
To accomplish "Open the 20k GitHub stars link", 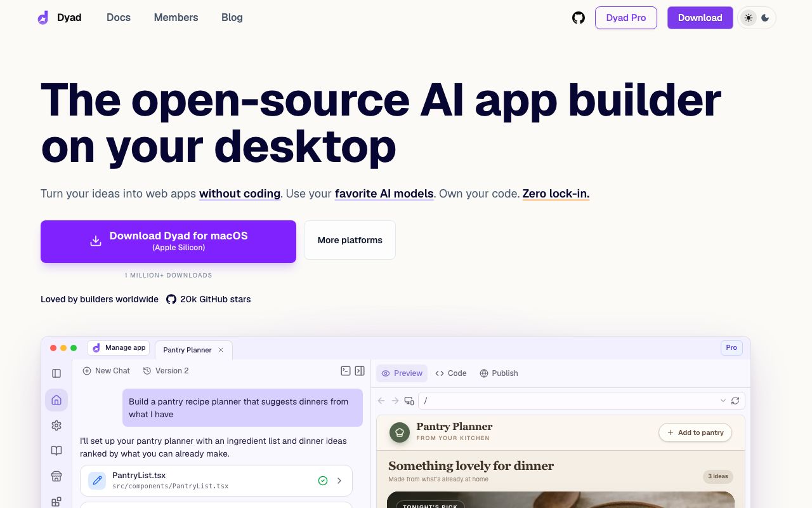I will (x=209, y=299).
